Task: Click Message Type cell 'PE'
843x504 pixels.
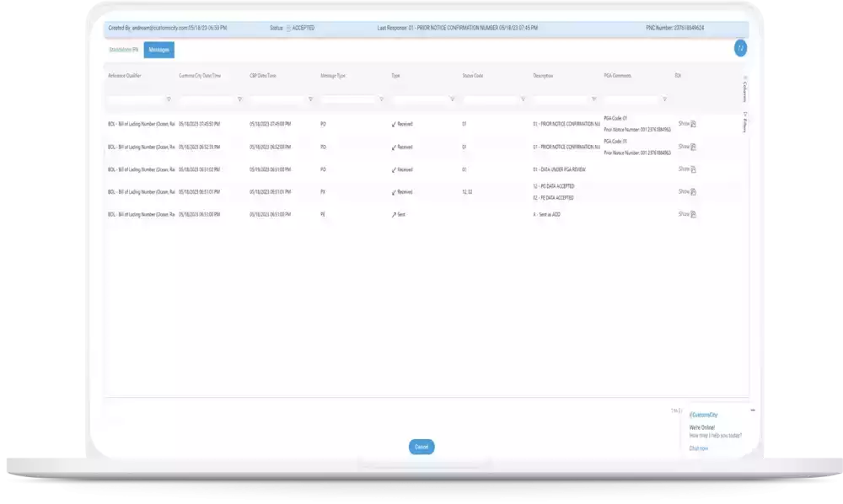Action: [323, 214]
